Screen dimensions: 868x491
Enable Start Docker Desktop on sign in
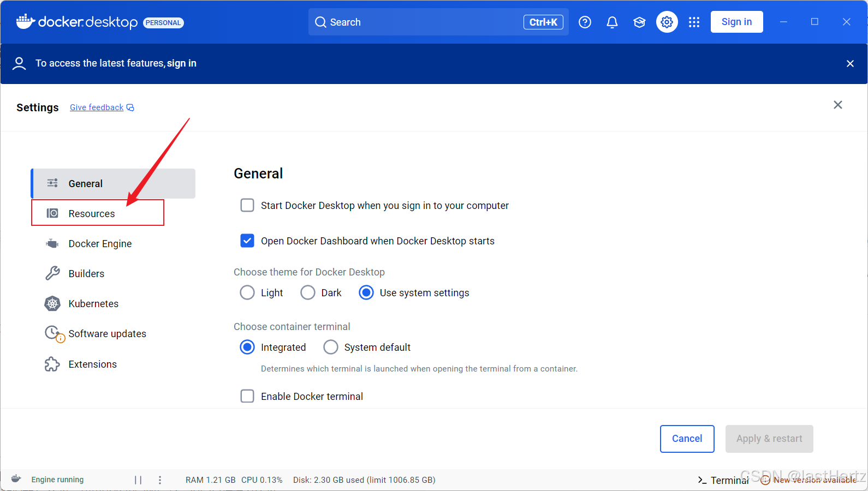247,205
